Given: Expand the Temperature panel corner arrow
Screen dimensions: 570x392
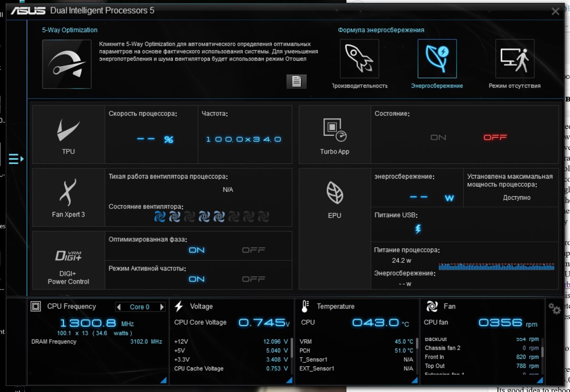Looking at the screenshot, I should point(415,380).
